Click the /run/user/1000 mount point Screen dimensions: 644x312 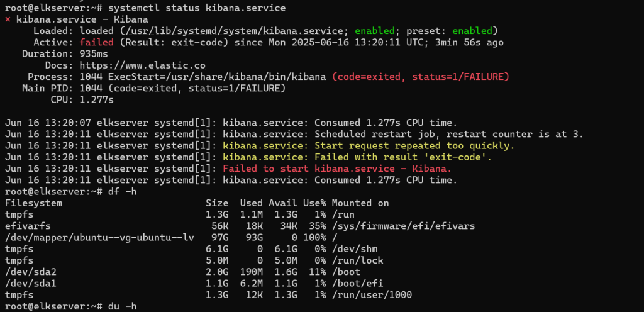(372, 295)
